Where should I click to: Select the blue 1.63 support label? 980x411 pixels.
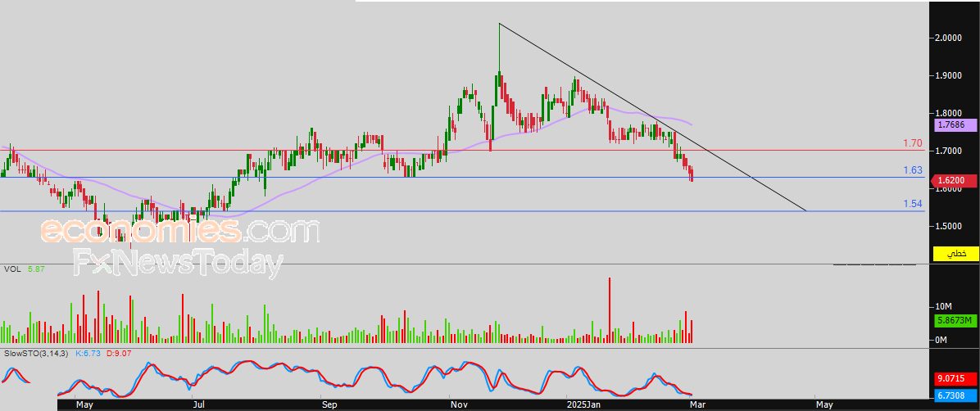[913, 170]
